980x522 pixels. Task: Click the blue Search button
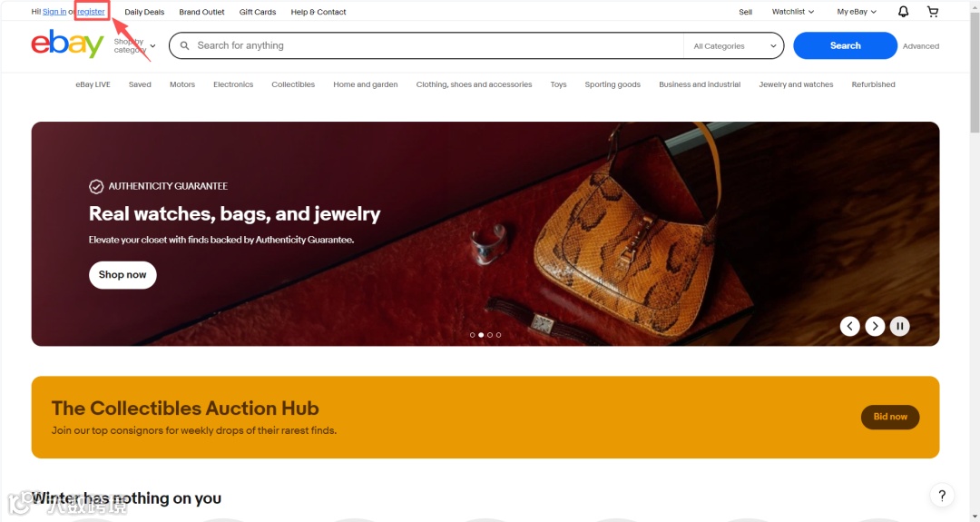click(845, 45)
